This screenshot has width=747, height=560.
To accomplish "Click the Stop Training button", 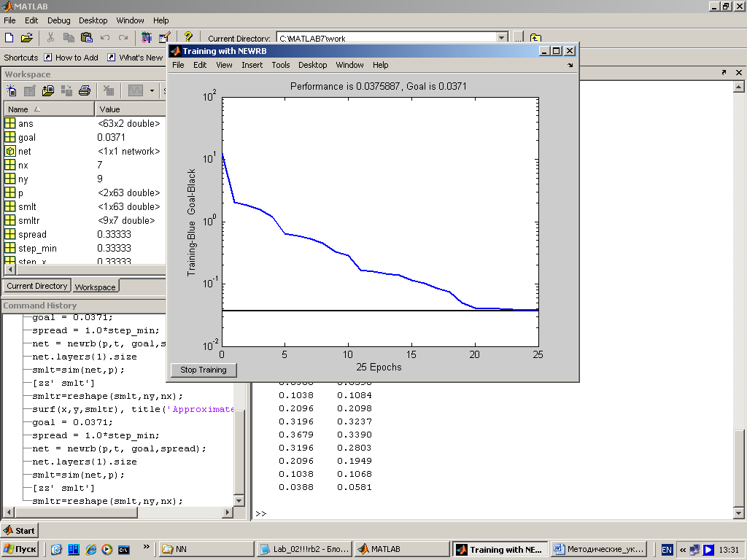I will pyautogui.click(x=204, y=370).
